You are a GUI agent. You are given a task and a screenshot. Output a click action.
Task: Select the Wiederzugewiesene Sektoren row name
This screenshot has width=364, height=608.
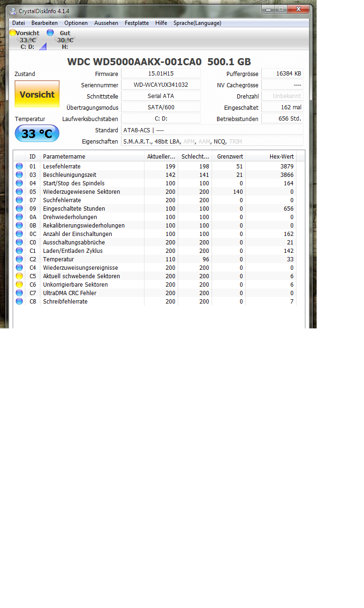[81, 191]
